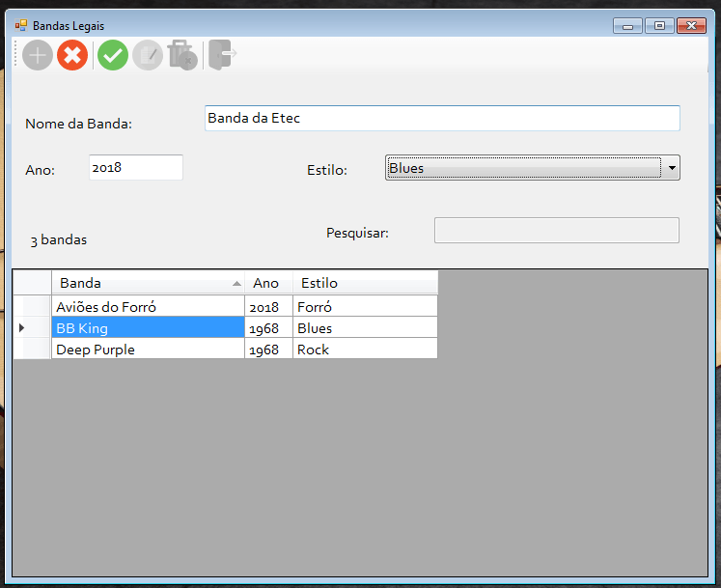Image resolution: width=721 pixels, height=588 pixels.
Task: Click the 2018 year cell of Aviões do Forró
Action: (268, 307)
